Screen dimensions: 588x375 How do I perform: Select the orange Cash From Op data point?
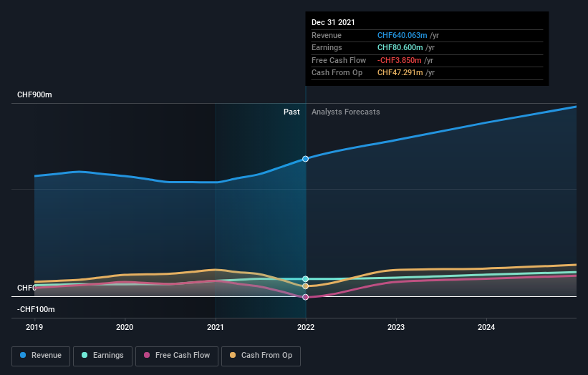click(305, 286)
